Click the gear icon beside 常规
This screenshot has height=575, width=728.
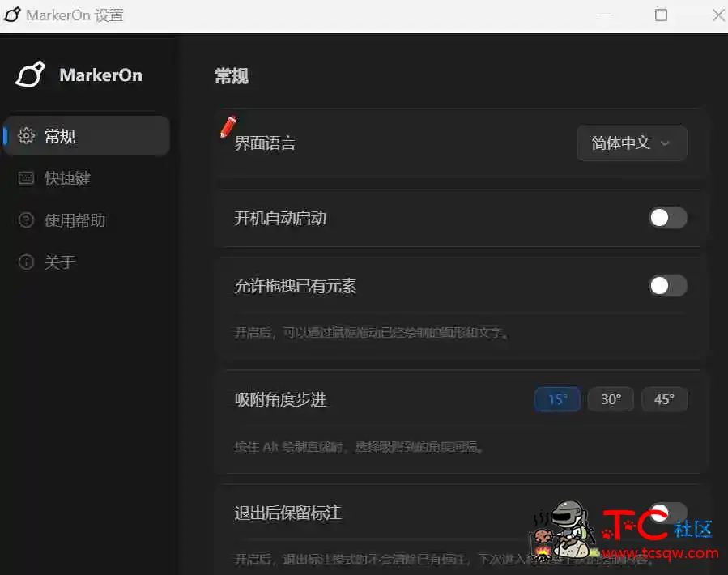tap(26, 135)
